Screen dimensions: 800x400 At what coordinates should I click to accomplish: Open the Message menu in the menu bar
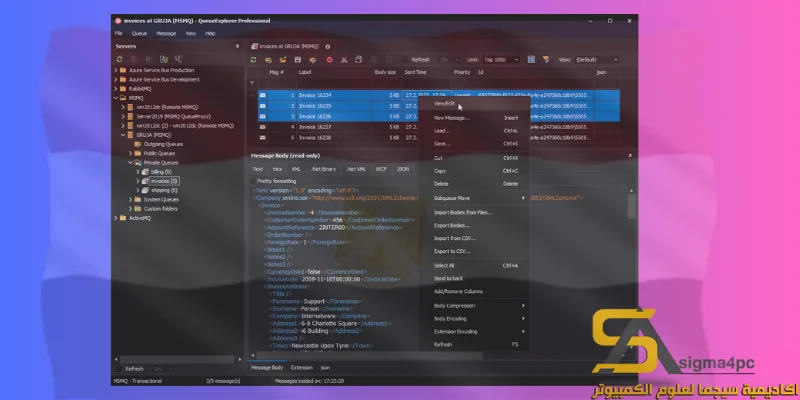pos(166,34)
